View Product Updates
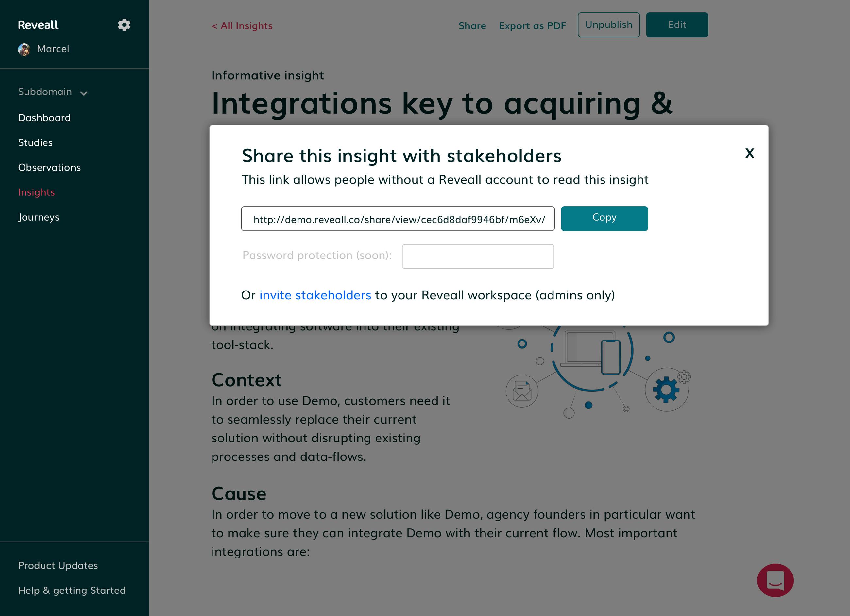850x616 pixels. (x=58, y=565)
